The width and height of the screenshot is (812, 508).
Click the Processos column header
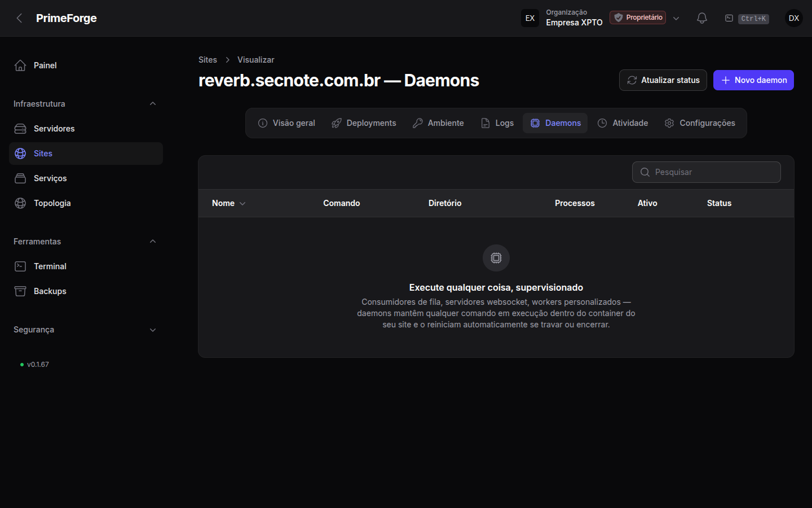pyautogui.click(x=575, y=203)
